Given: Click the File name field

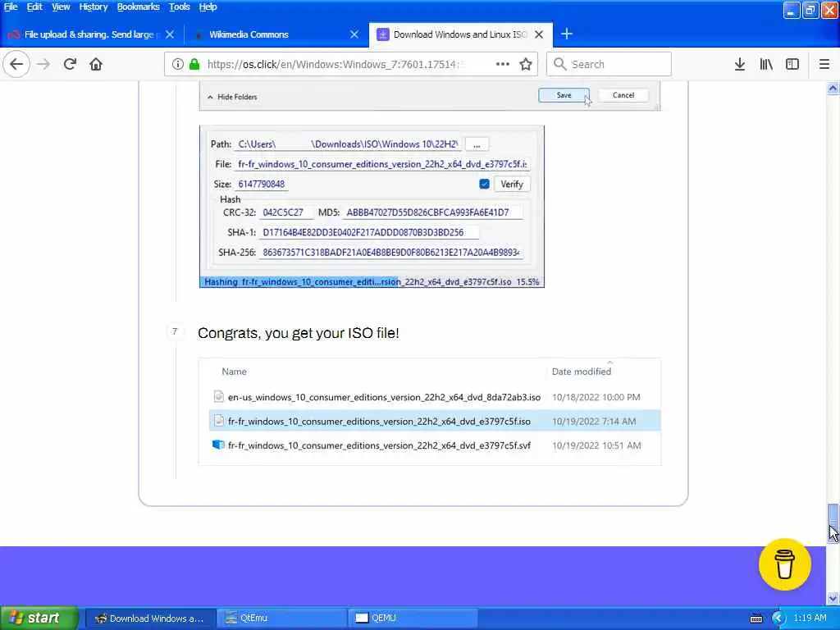Looking at the screenshot, I should pos(382,164).
